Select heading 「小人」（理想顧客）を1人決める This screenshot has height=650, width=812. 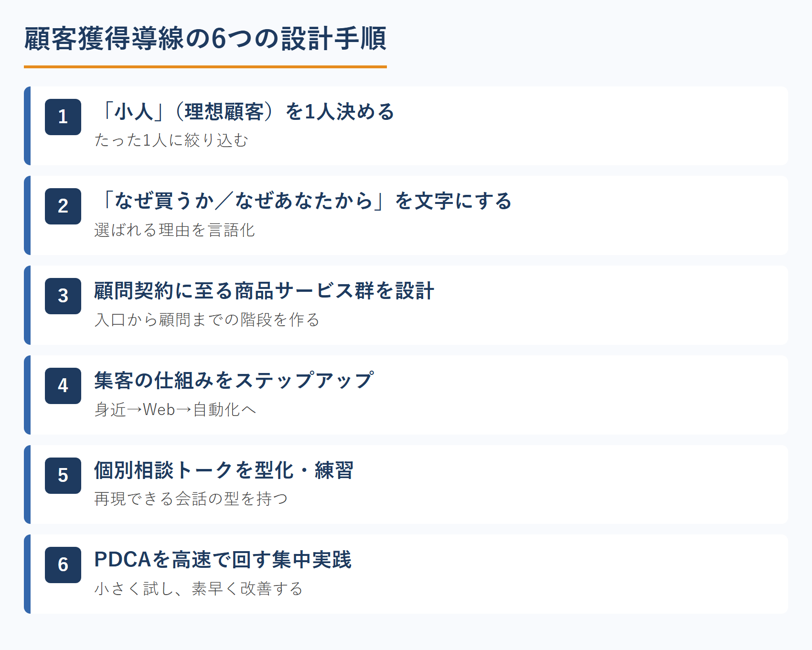pos(245,112)
